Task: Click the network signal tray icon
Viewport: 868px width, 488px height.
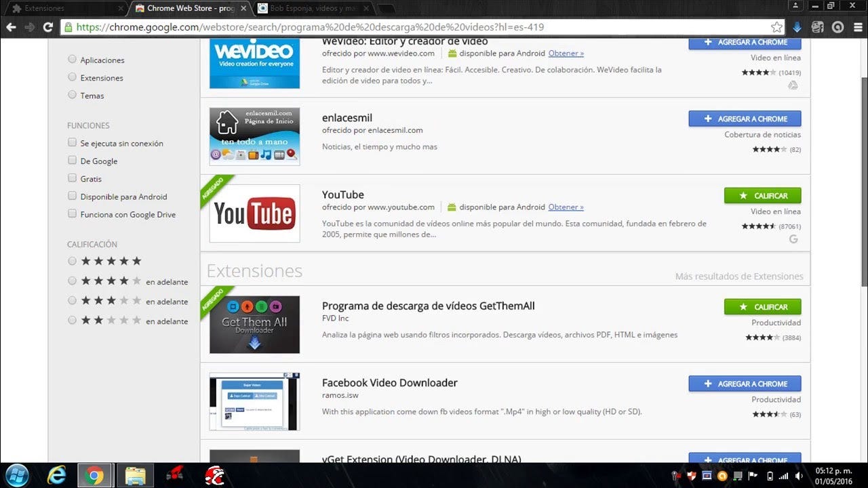Action: tap(785, 476)
